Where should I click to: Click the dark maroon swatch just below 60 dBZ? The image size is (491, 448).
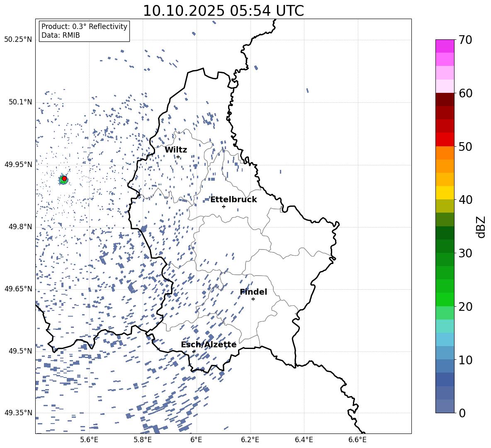(445, 99)
